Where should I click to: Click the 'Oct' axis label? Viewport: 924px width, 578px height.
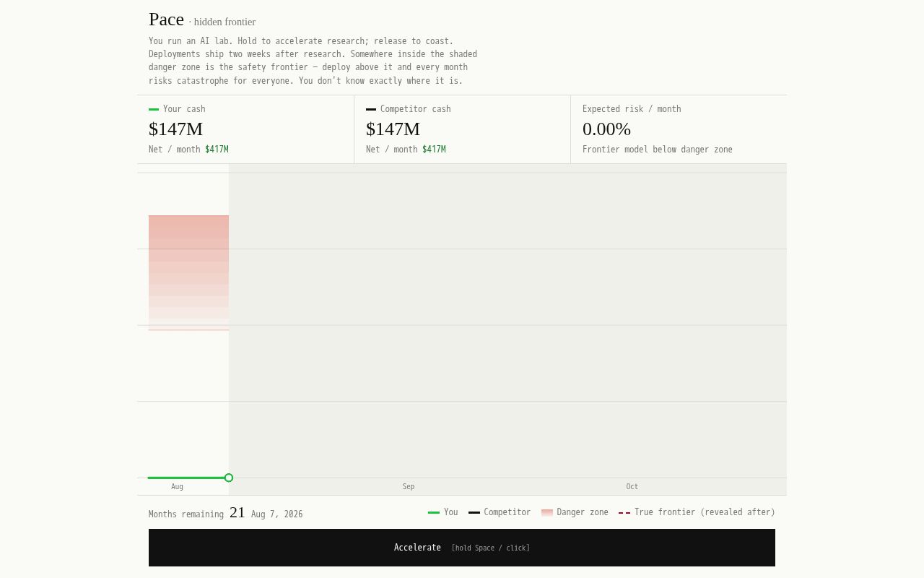(632, 487)
